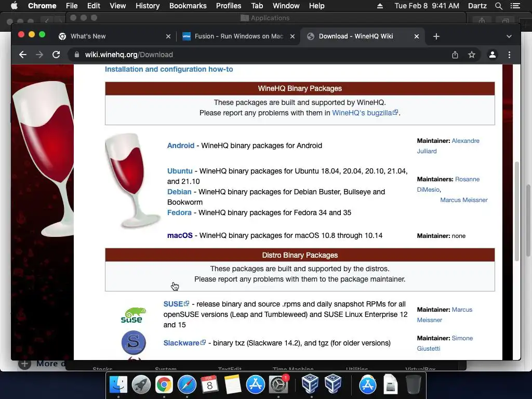Open the Bookmarks menu

tap(188, 6)
